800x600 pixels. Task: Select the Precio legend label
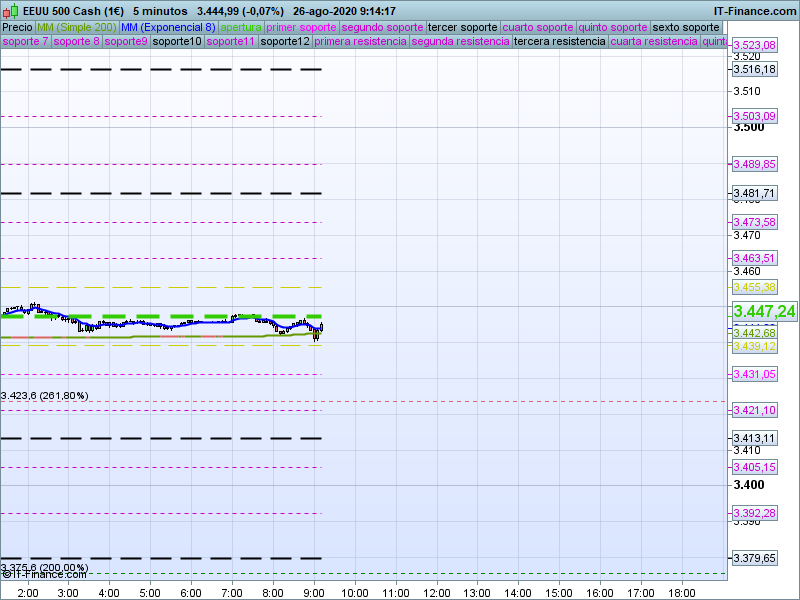[17, 27]
